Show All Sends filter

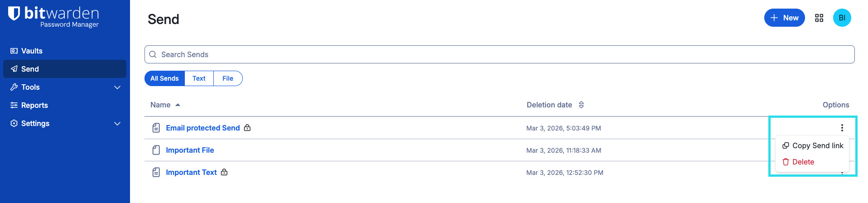point(164,78)
